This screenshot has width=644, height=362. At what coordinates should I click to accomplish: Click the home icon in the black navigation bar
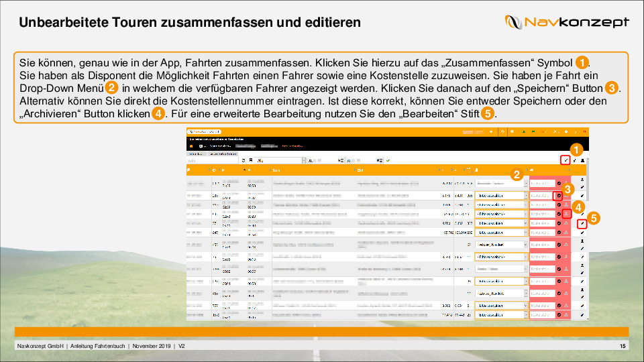point(191,145)
